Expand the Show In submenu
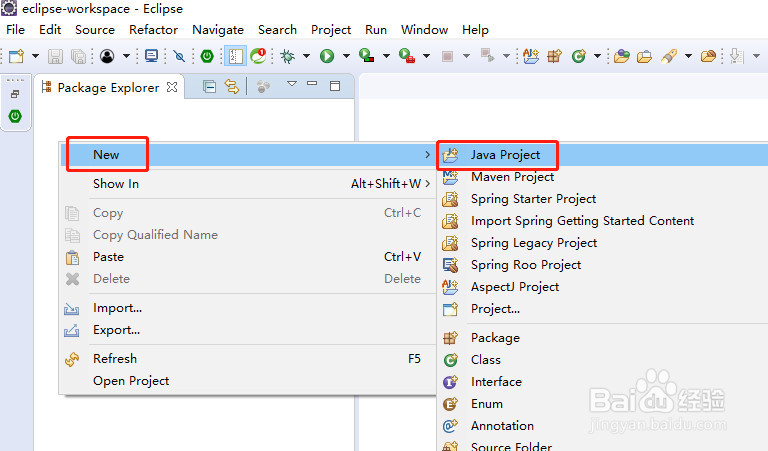The image size is (768, 451). (248, 184)
